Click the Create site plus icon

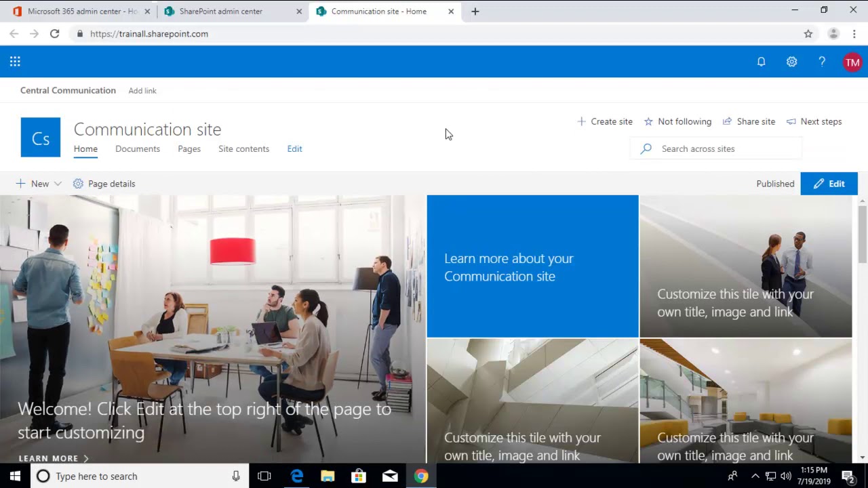pos(581,121)
